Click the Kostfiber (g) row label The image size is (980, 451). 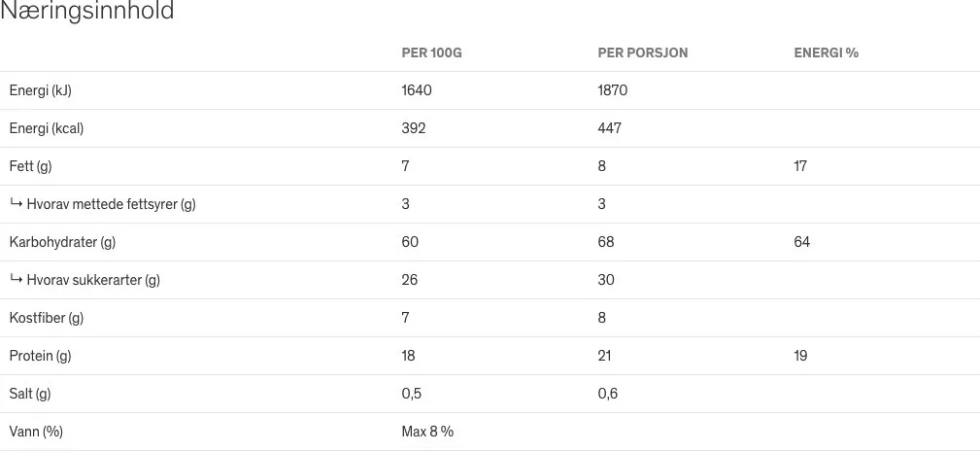[x=47, y=318]
